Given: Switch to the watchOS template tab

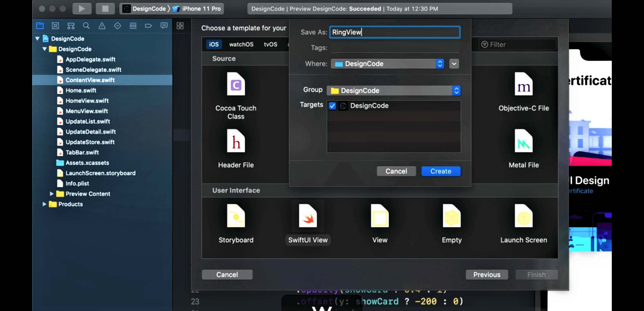Looking at the screenshot, I should [x=241, y=44].
